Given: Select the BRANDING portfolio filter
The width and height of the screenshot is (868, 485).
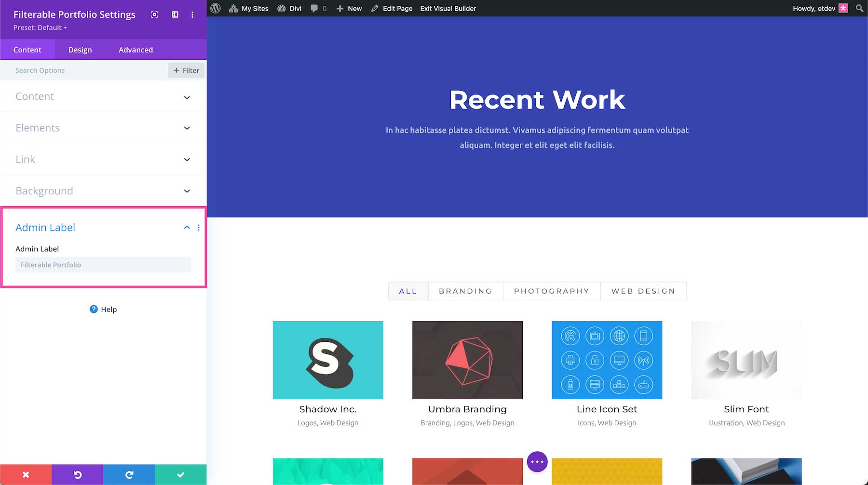Looking at the screenshot, I should [464, 291].
